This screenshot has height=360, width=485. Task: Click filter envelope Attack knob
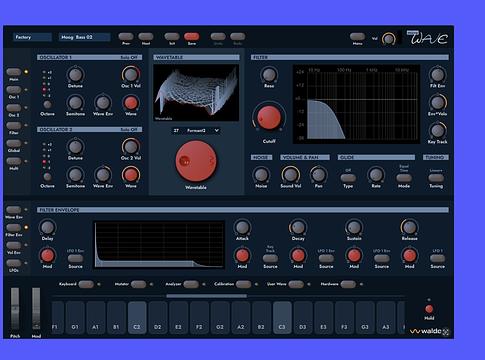[x=242, y=227]
